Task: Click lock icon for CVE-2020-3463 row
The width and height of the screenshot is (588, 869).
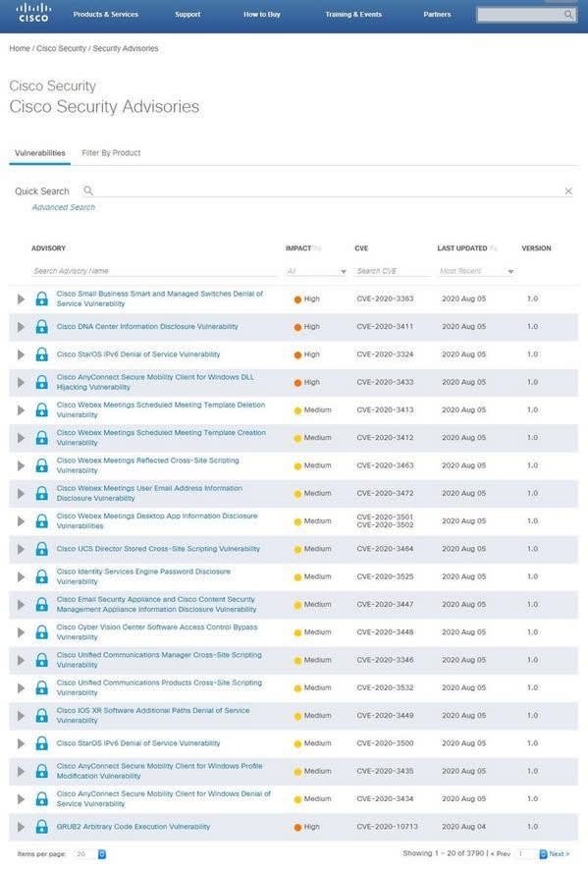Action: (41, 465)
